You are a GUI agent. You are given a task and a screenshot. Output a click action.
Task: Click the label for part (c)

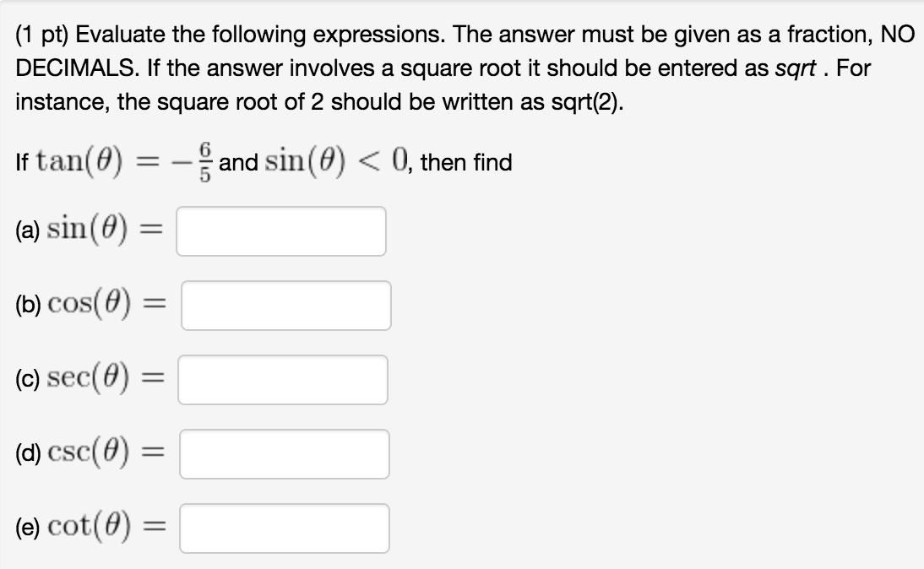(x=25, y=379)
